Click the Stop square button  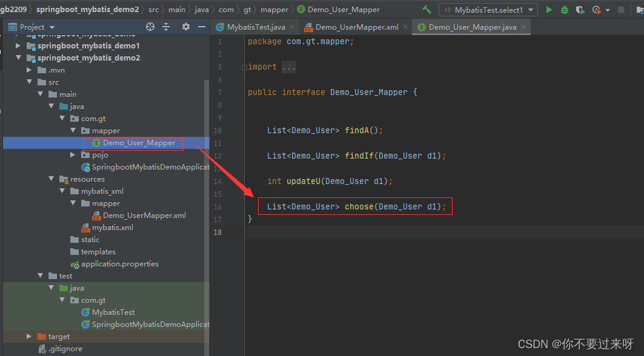click(621, 10)
